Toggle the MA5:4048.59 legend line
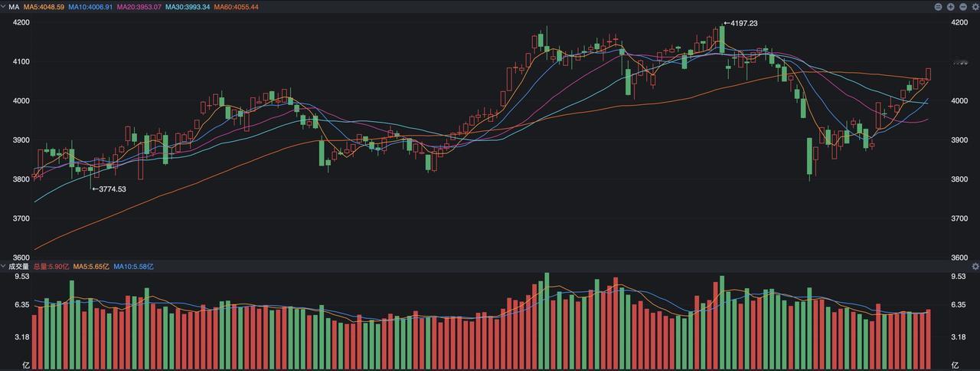 (x=44, y=6)
